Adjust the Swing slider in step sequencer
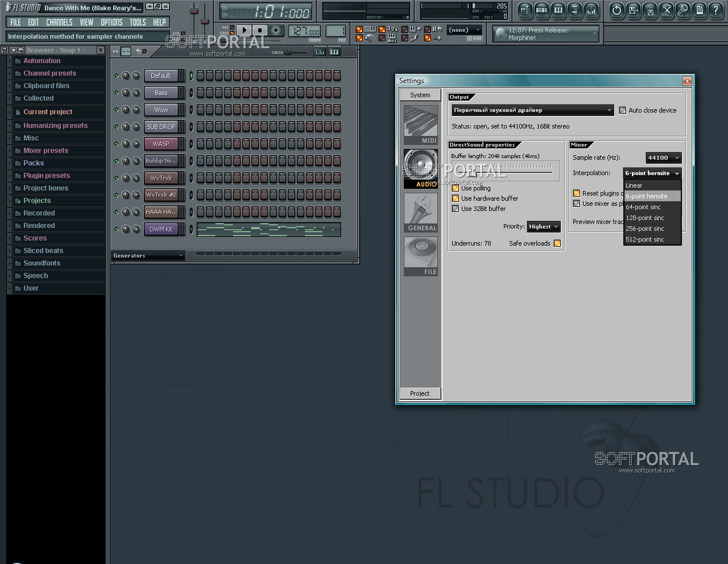 point(297,52)
